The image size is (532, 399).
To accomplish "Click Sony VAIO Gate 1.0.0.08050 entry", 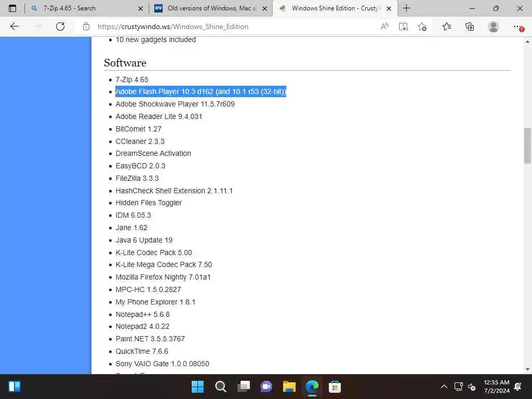I will click(163, 364).
